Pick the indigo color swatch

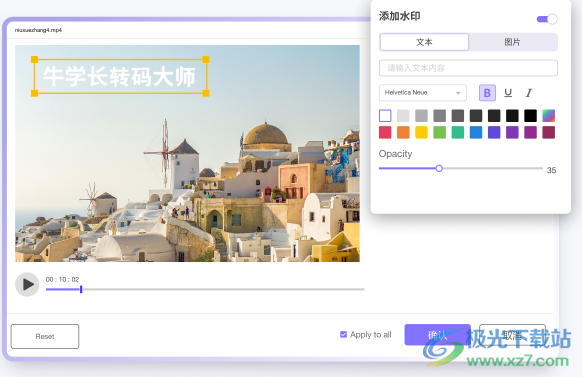(x=494, y=132)
